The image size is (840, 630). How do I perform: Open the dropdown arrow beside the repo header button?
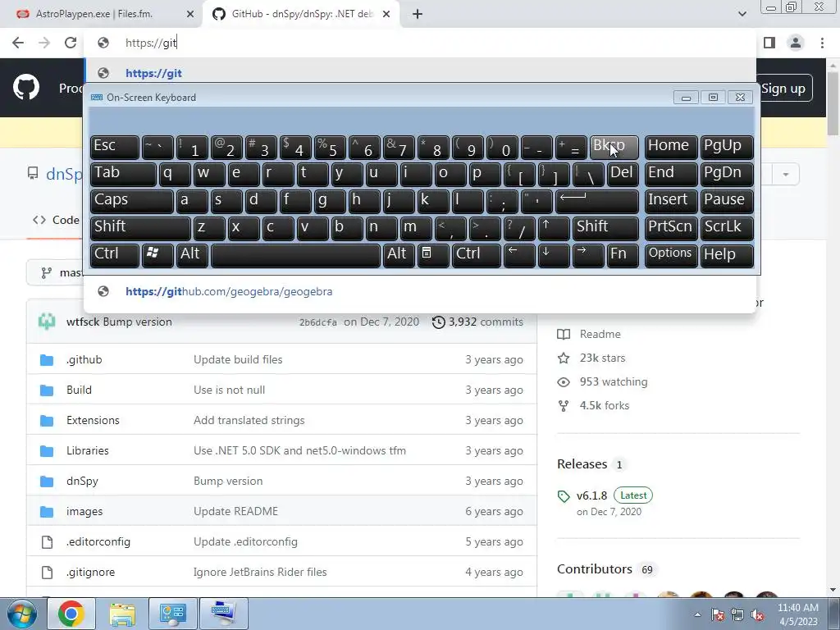click(785, 174)
